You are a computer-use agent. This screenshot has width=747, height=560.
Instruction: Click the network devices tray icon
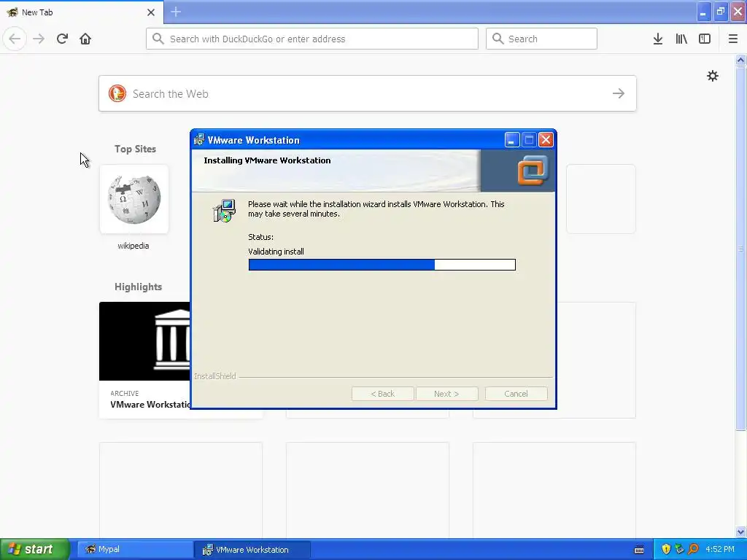tap(679, 549)
